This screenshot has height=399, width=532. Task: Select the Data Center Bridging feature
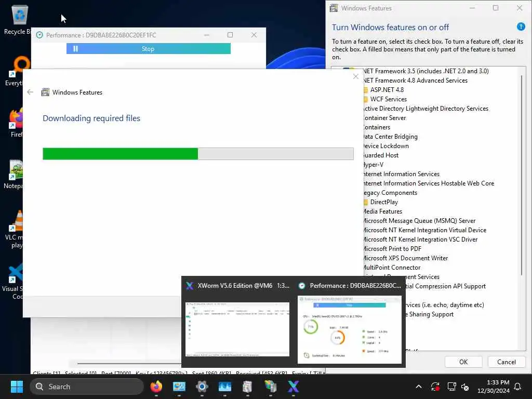[x=390, y=137]
